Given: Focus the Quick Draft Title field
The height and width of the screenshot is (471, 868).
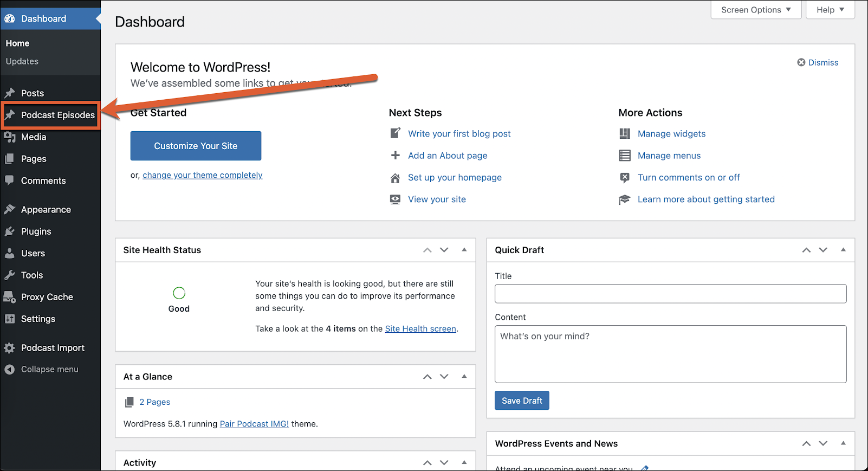Looking at the screenshot, I should click(x=670, y=294).
